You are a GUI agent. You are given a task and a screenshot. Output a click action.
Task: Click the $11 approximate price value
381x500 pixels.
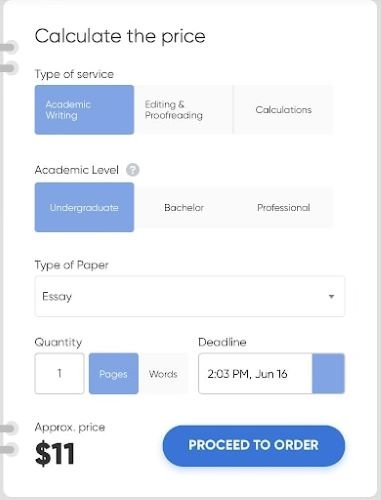point(55,453)
